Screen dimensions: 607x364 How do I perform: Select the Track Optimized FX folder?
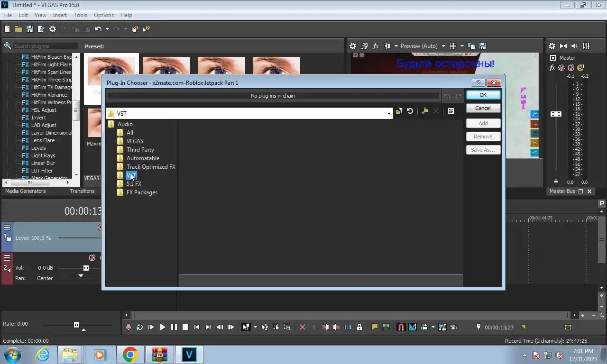coord(151,167)
